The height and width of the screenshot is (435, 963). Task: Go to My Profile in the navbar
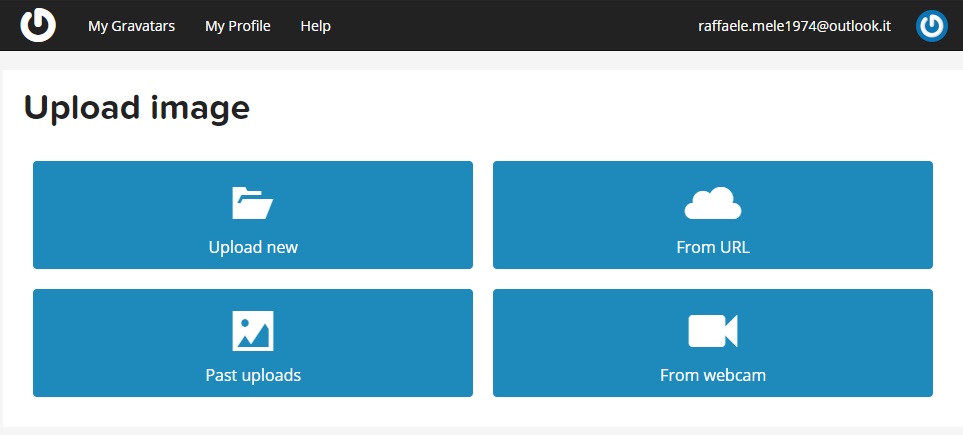point(237,26)
